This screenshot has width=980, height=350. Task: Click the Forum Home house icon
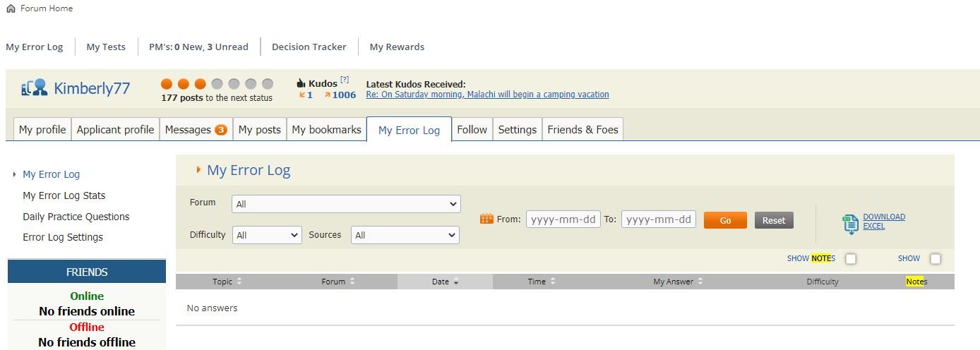[11, 8]
